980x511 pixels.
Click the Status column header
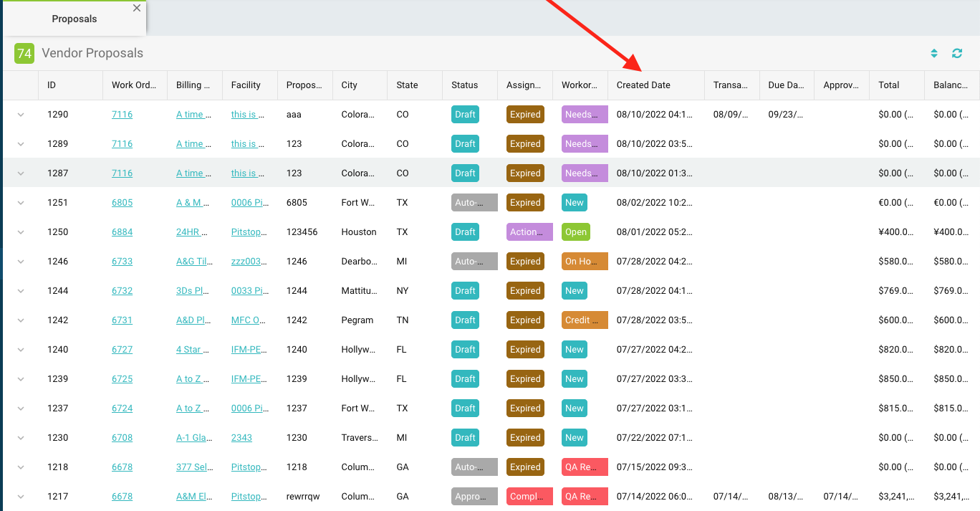pyautogui.click(x=464, y=85)
